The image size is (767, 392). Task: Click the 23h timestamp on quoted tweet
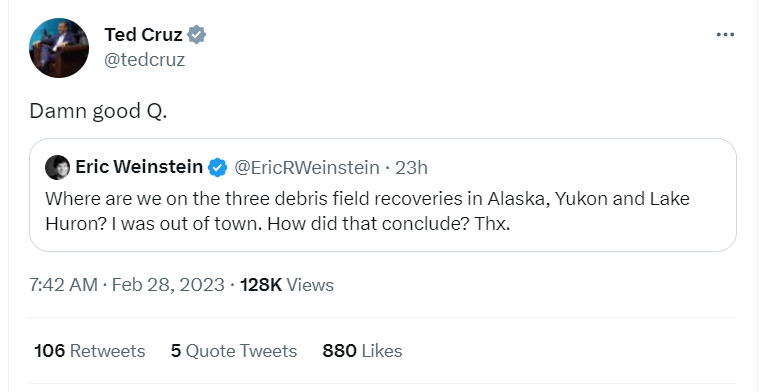click(411, 167)
